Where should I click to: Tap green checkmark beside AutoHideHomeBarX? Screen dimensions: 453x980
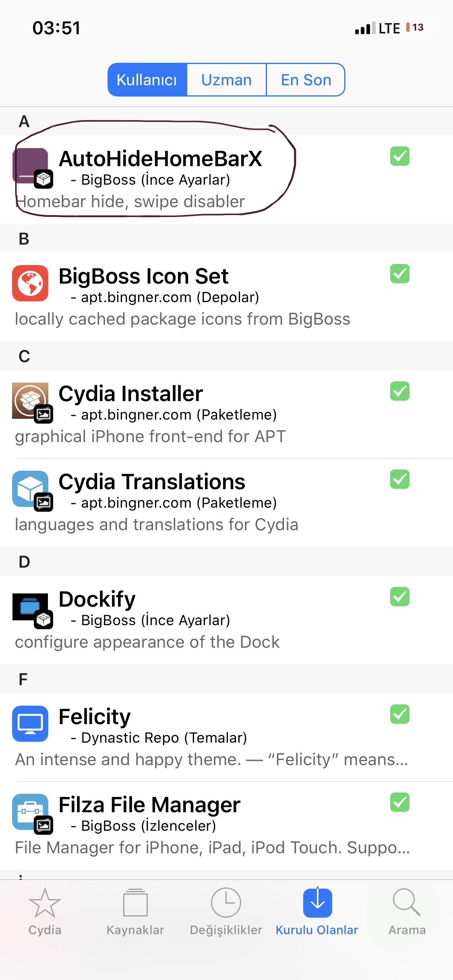(399, 156)
